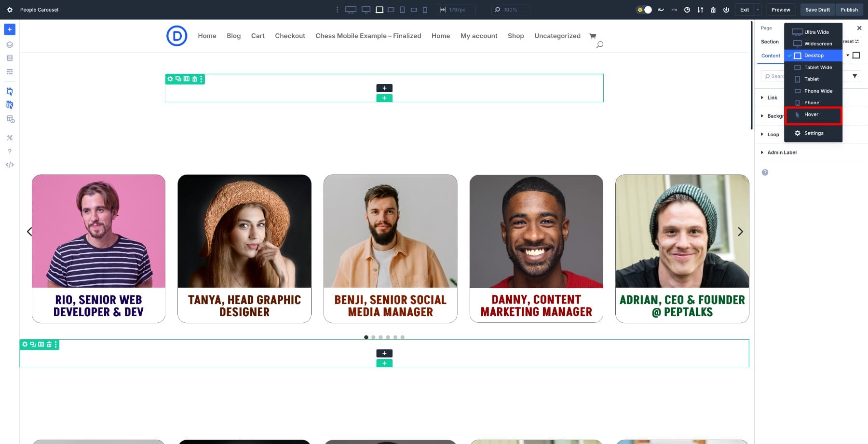
Task: Open the portability import export arrows icon
Action: pos(700,10)
